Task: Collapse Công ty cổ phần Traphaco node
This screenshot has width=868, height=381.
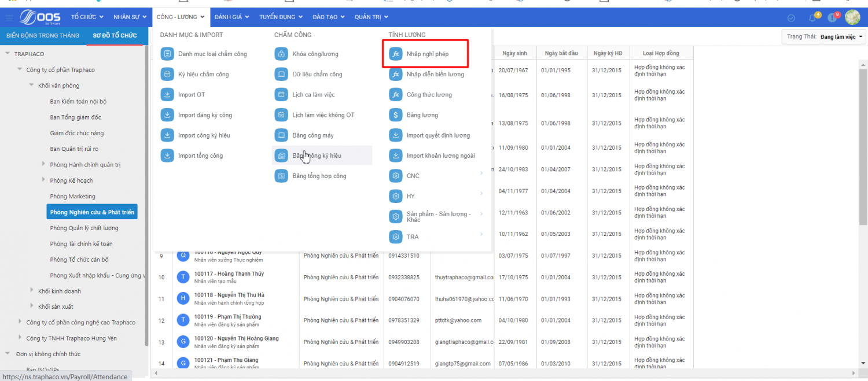Action: (x=20, y=69)
